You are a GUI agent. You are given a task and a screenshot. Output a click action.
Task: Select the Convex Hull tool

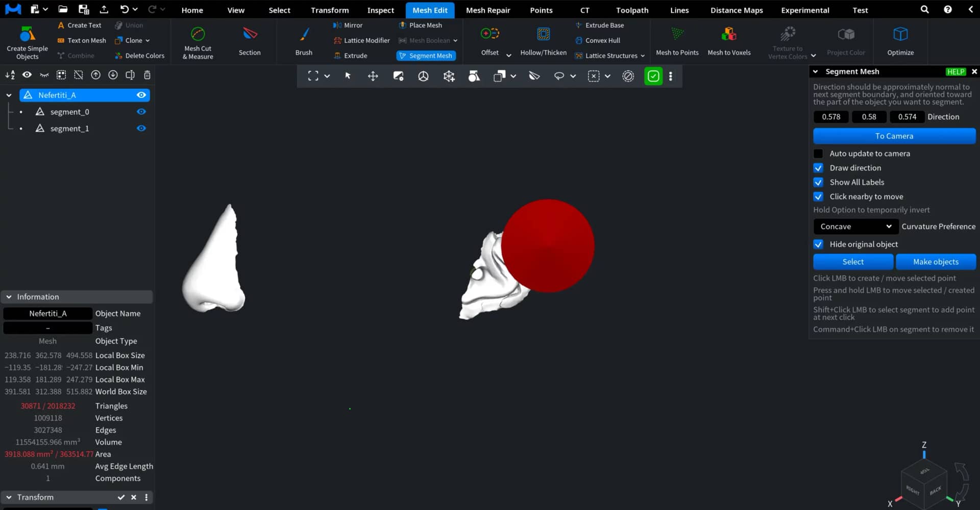coord(597,40)
